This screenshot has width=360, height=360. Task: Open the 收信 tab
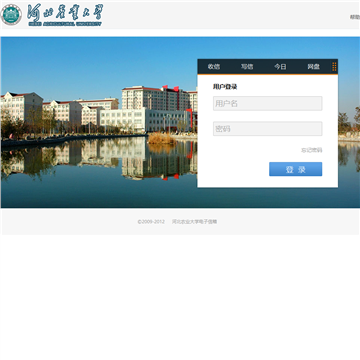click(214, 67)
